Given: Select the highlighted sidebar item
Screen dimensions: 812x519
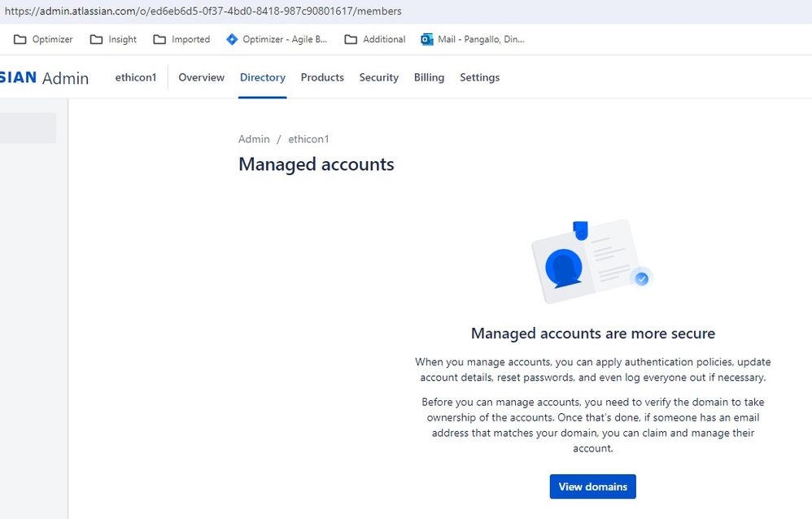Looking at the screenshot, I should coord(28,128).
